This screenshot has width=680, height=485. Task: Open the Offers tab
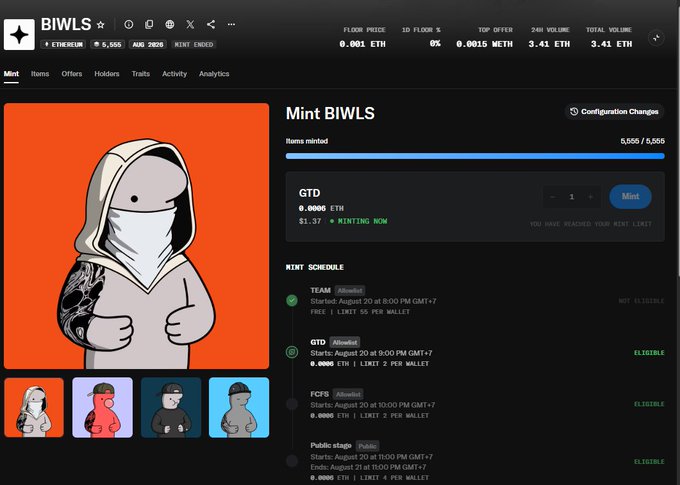click(72, 74)
